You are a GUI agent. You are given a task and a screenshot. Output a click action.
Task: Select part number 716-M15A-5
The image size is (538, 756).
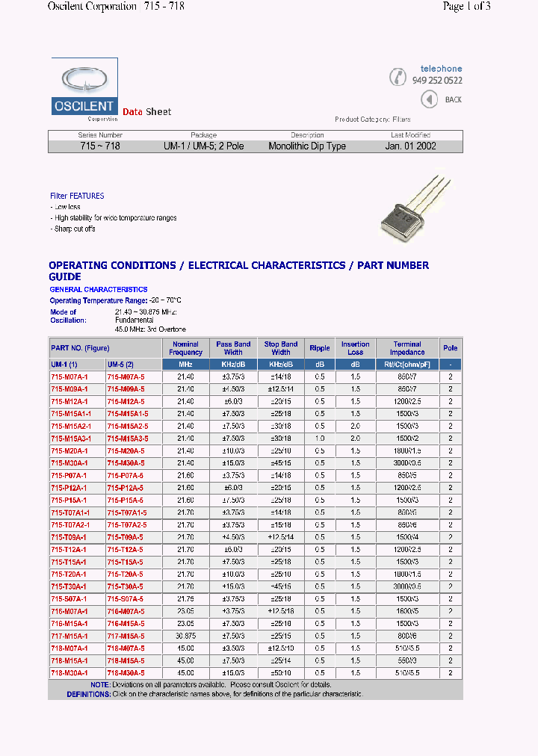(126, 624)
